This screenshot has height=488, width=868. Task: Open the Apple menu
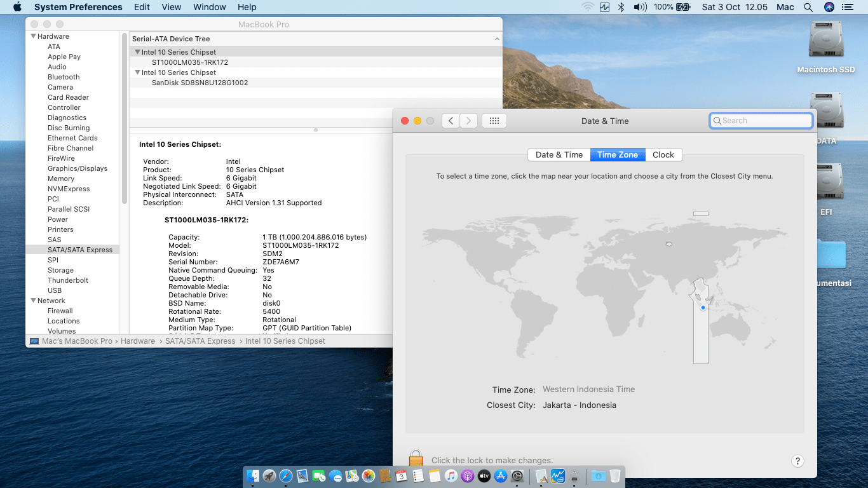(17, 7)
